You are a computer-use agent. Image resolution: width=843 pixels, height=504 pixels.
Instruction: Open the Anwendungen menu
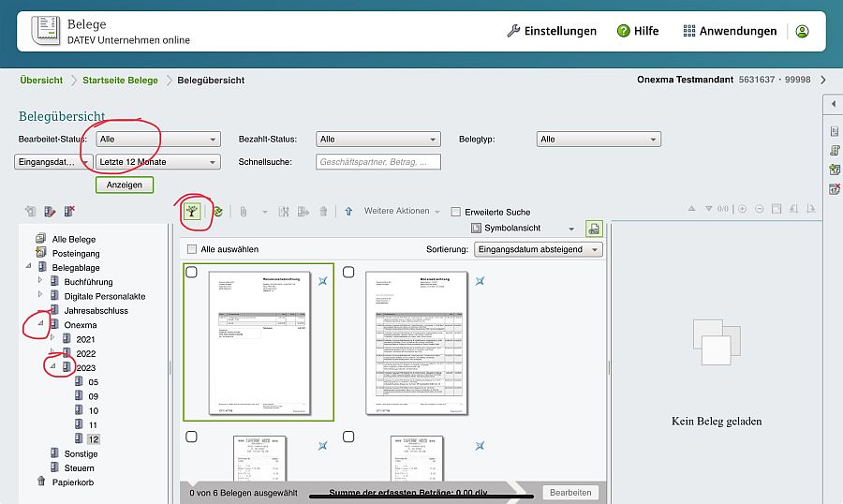click(730, 31)
